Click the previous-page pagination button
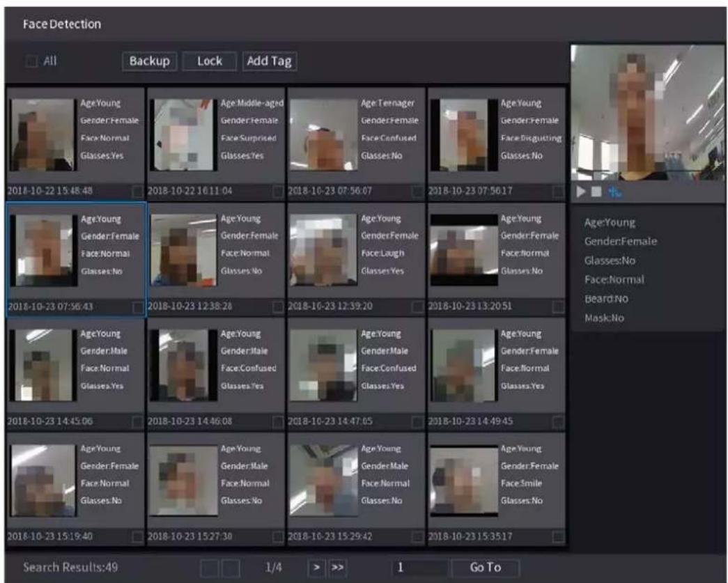 pos(231,568)
